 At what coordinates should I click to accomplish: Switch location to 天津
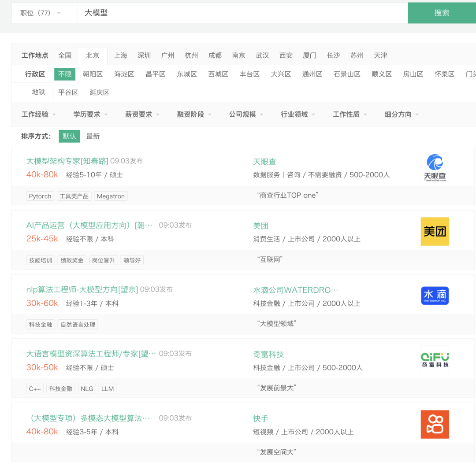click(x=380, y=55)
